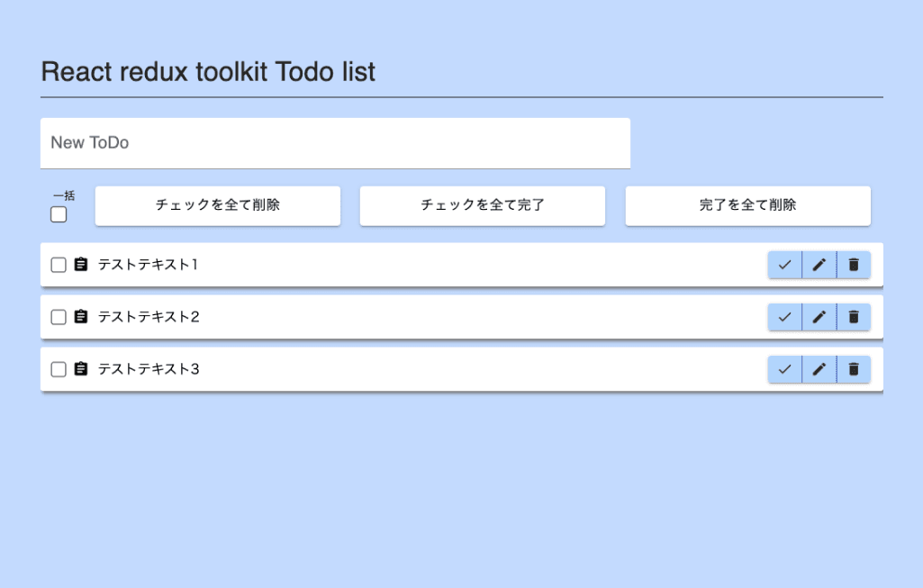Click the clipboard icon beside テストテキスト1
Viewport: 923px width, 588px height.
79,265
